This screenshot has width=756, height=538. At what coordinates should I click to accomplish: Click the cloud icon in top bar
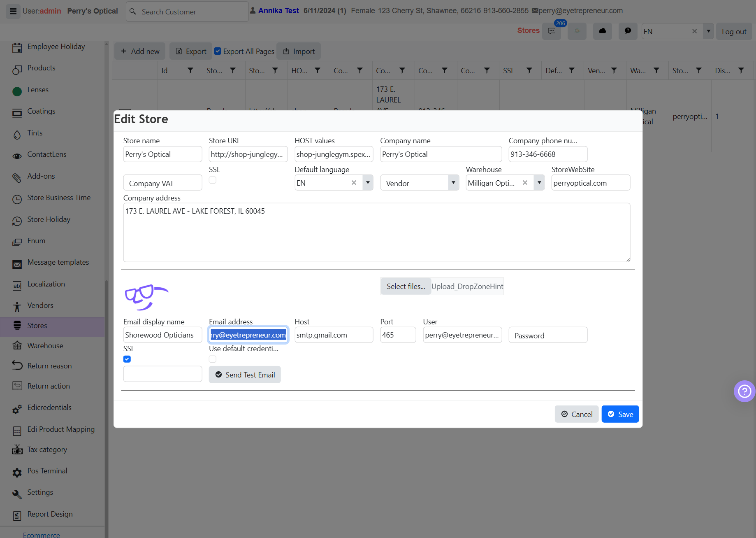click(602, 31)
